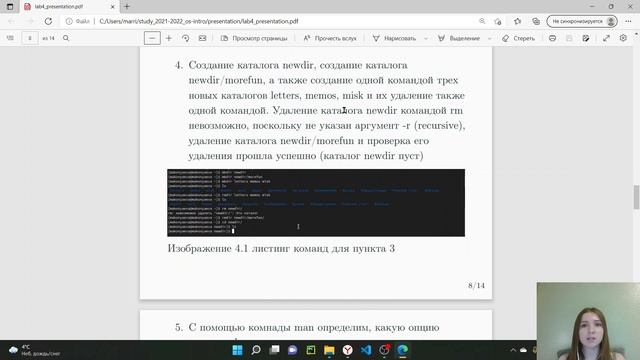Open Task View on taskbar
This screenshot has width=640, height=360.
tap(274, 350)
